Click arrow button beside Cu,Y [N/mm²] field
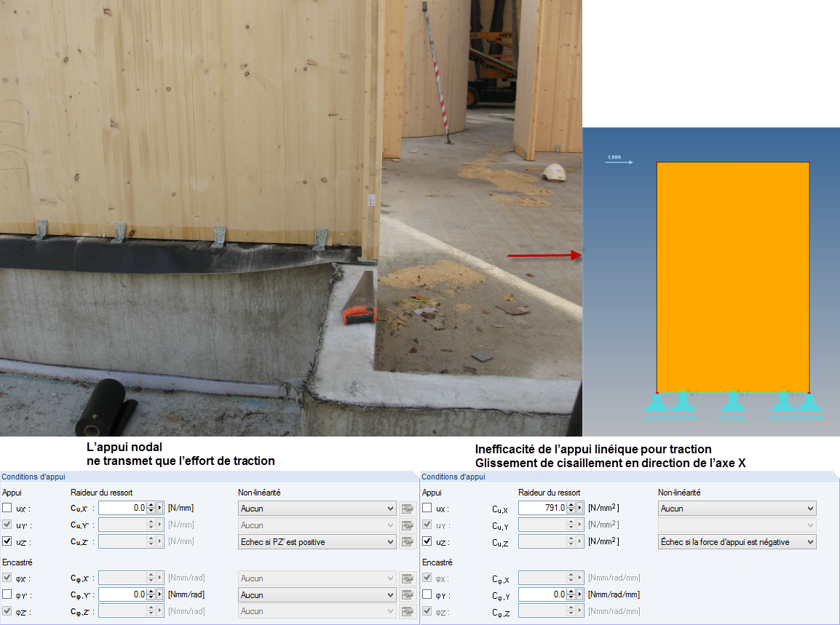840x625 pixels. (x=579, y=525)
